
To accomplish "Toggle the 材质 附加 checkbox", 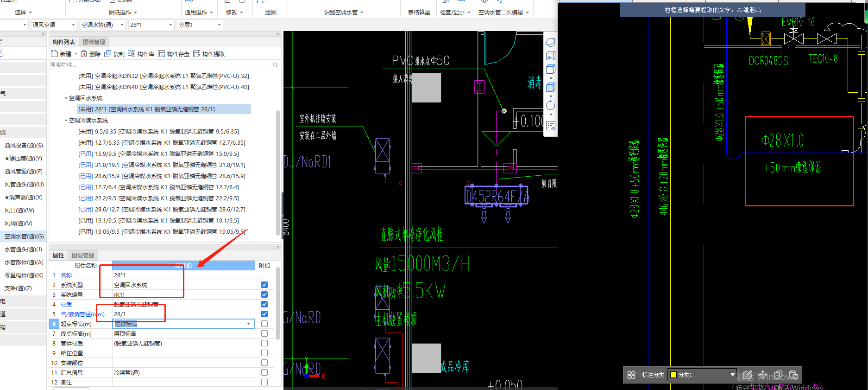I will tap(264, 304).
